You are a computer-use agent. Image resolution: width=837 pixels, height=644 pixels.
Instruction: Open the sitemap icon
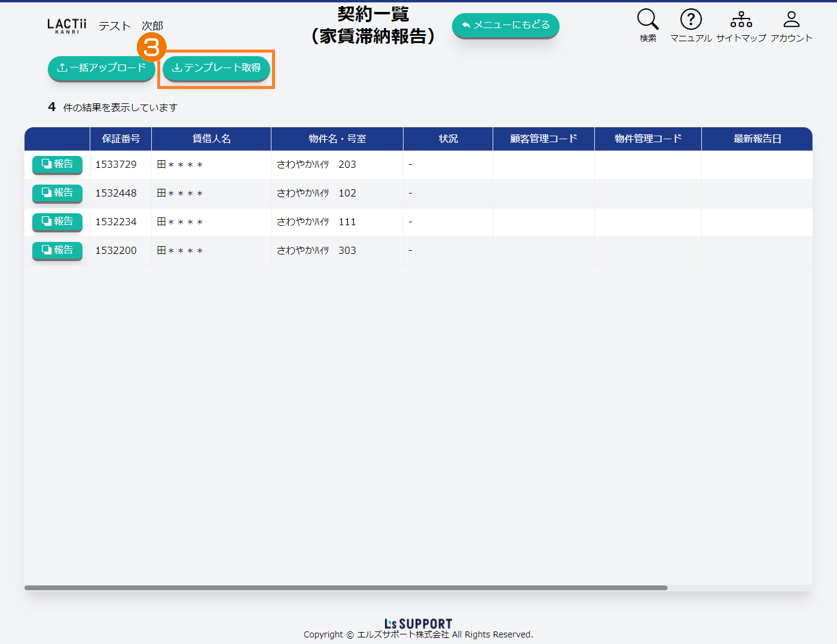[741, 20]
